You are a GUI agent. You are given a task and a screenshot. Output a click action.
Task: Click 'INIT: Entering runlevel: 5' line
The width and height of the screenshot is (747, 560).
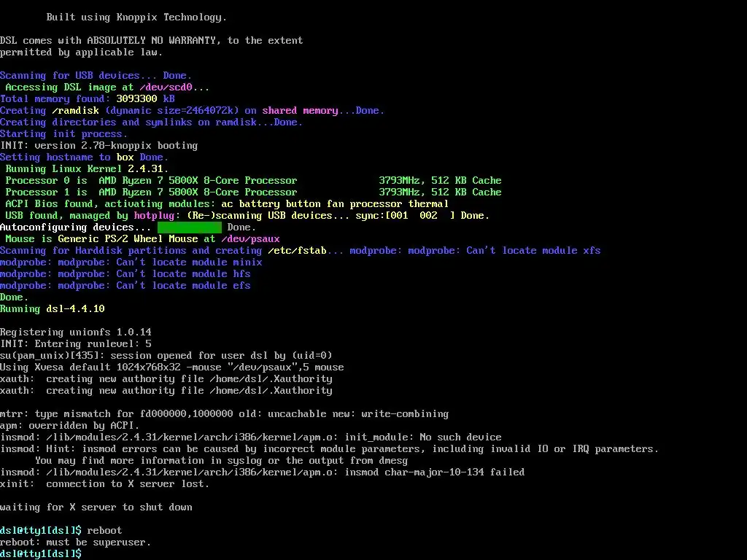pos(76,344)
